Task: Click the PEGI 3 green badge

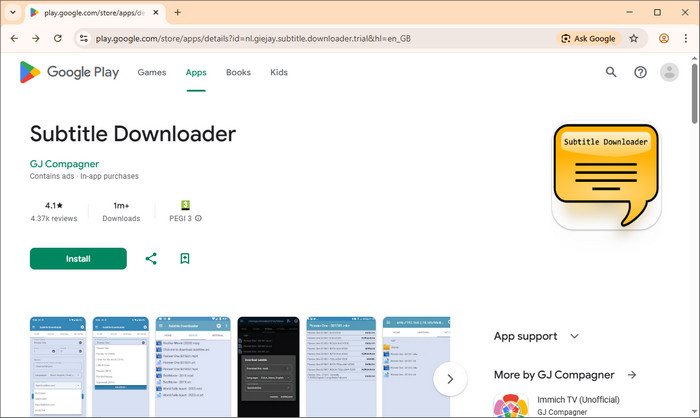Action: click(185, 205)
